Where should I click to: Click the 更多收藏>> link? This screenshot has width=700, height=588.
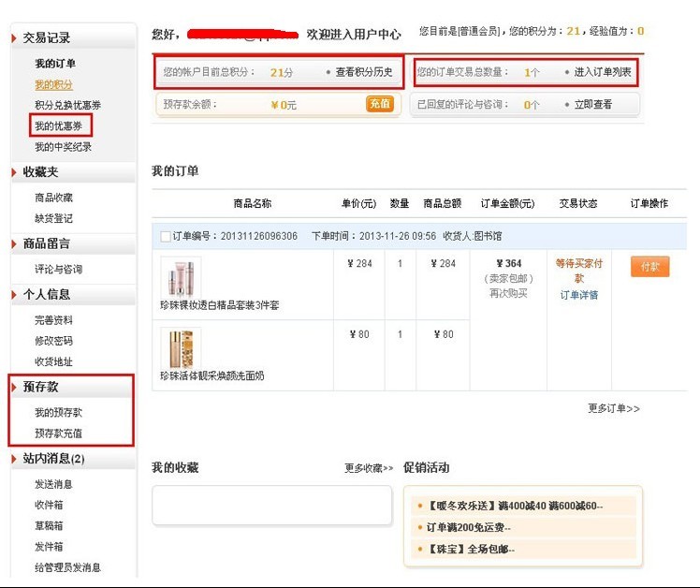click(x=369, y=468)
